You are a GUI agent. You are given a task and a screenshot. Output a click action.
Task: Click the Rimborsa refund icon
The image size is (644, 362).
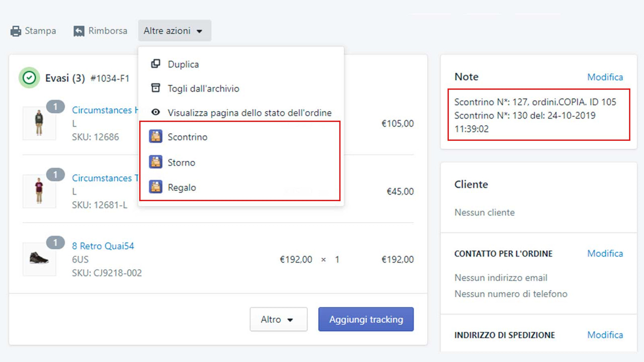coord(78,31)
